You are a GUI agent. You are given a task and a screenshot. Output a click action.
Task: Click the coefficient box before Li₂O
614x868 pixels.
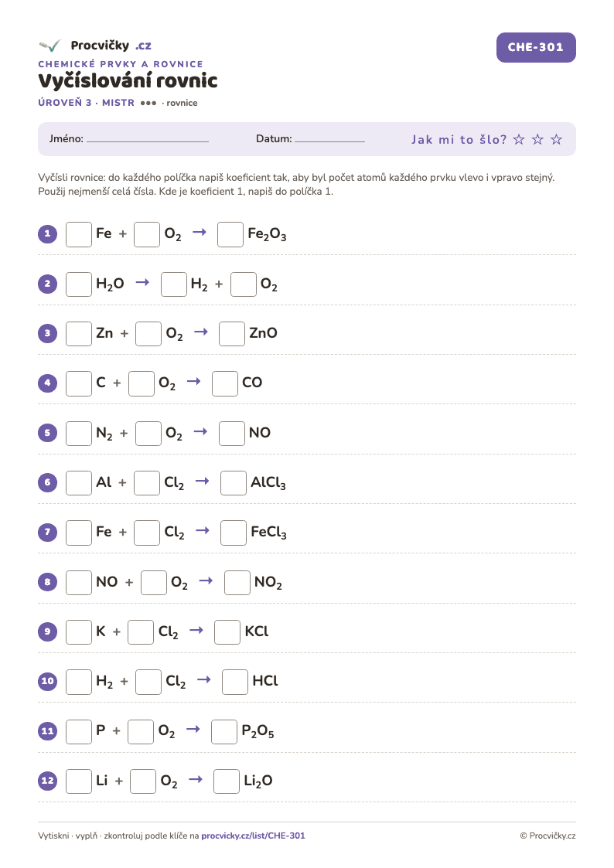(227, 781)
